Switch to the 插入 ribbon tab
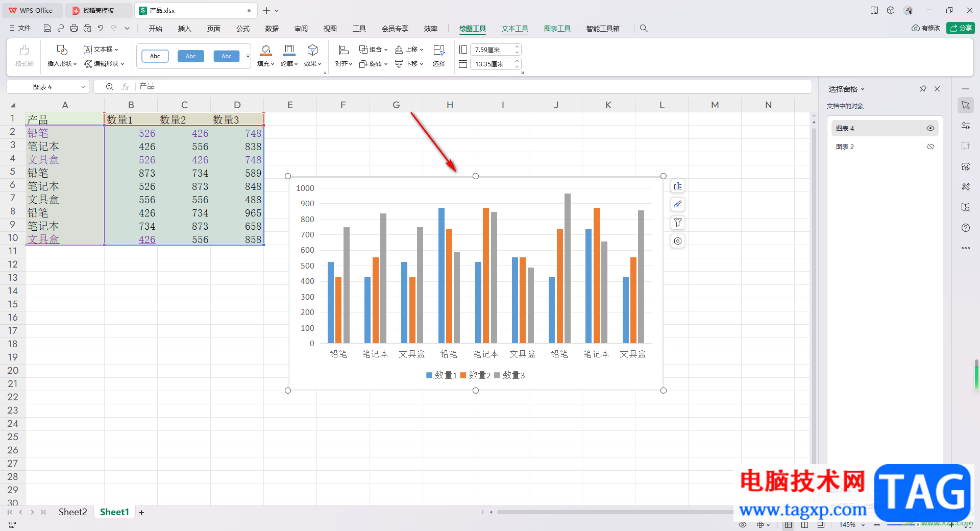The image size is (980, 531). point(185,29)
